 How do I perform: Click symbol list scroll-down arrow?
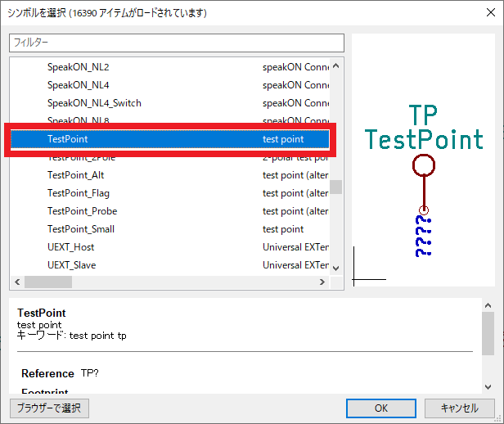click(336, 267)
